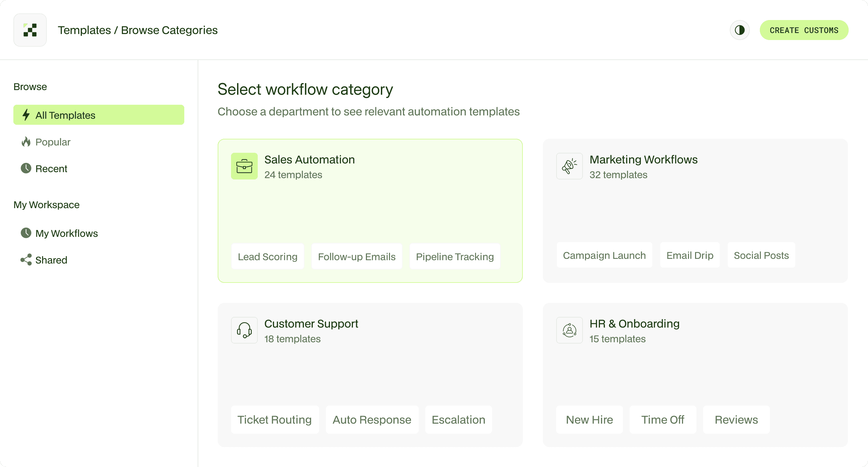Click the clock icon beside My Workflows
The height and width of the screenshot is (467, 868).
pyautogui.click(x=26, y=233)
